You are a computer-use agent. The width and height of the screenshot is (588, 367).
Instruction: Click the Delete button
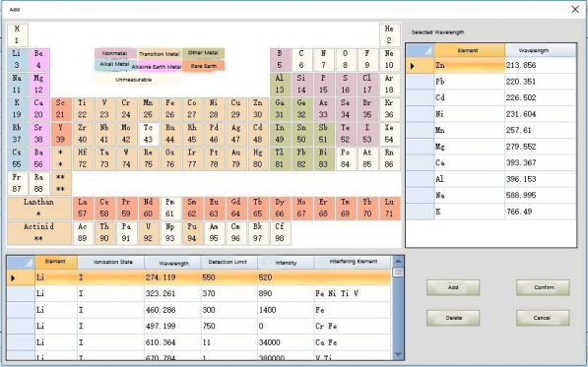click(453, 318)
